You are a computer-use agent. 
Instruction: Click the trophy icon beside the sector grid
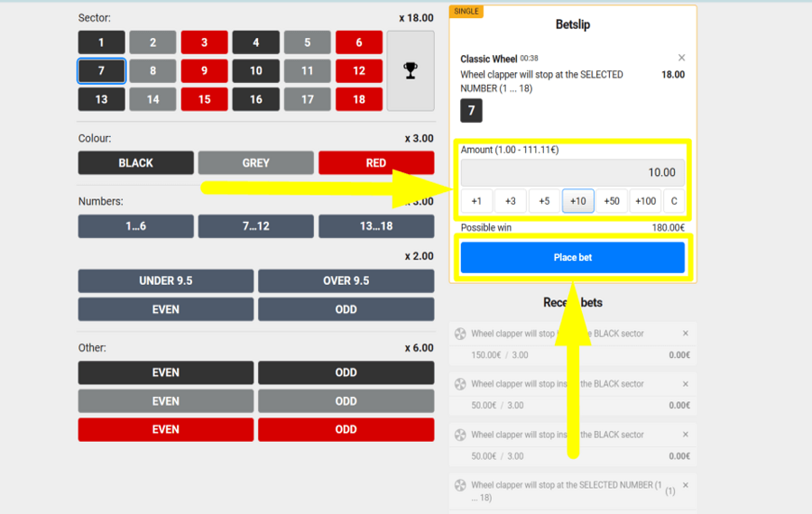pos(411,70)
